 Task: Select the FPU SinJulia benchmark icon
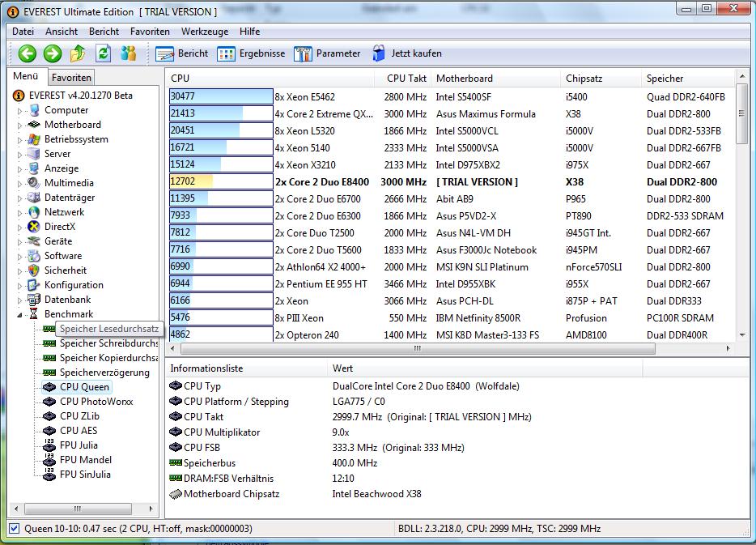(49, 474)
